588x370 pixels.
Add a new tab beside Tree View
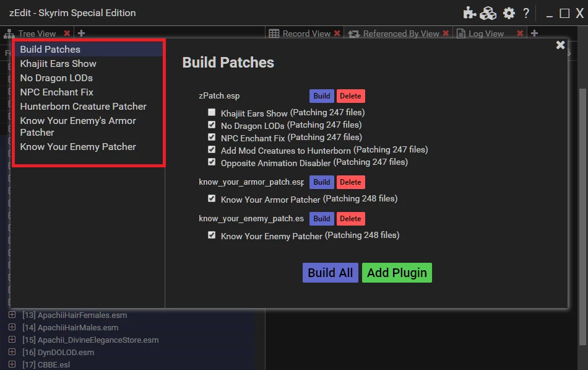pos(81,33)
